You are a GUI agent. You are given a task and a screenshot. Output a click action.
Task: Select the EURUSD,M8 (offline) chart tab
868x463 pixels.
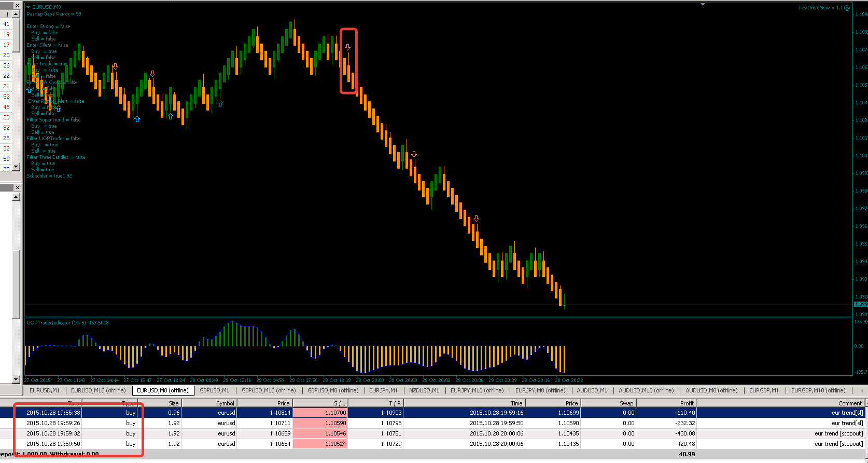pos(163,390)
